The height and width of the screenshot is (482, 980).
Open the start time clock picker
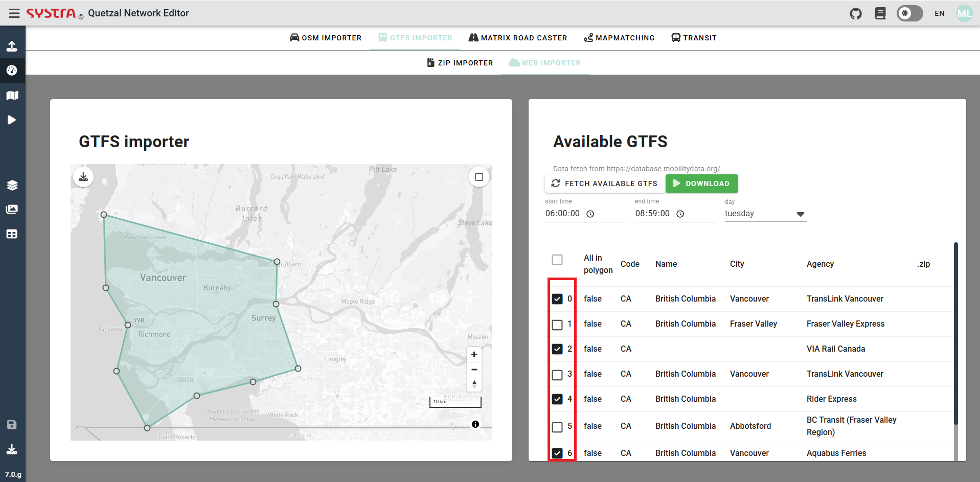click(x=590, y=214)
